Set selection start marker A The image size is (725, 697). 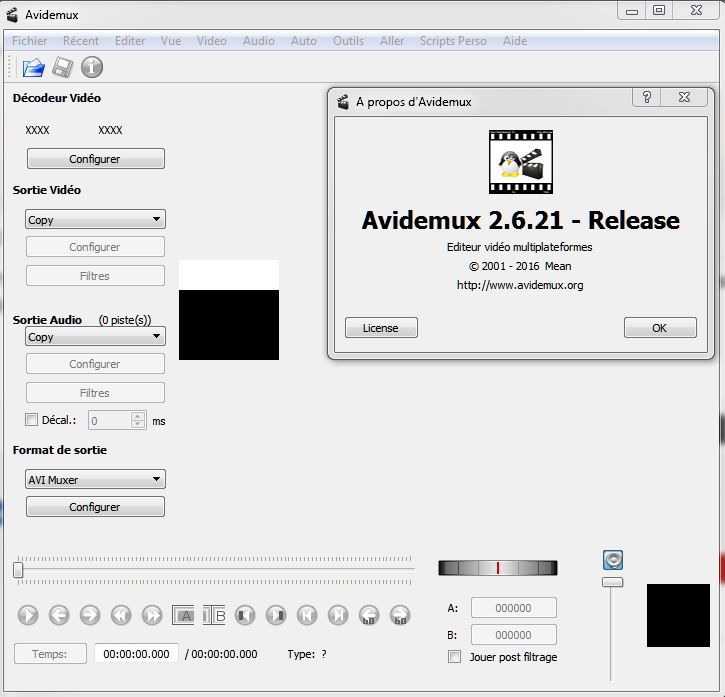tap(183, 615)
